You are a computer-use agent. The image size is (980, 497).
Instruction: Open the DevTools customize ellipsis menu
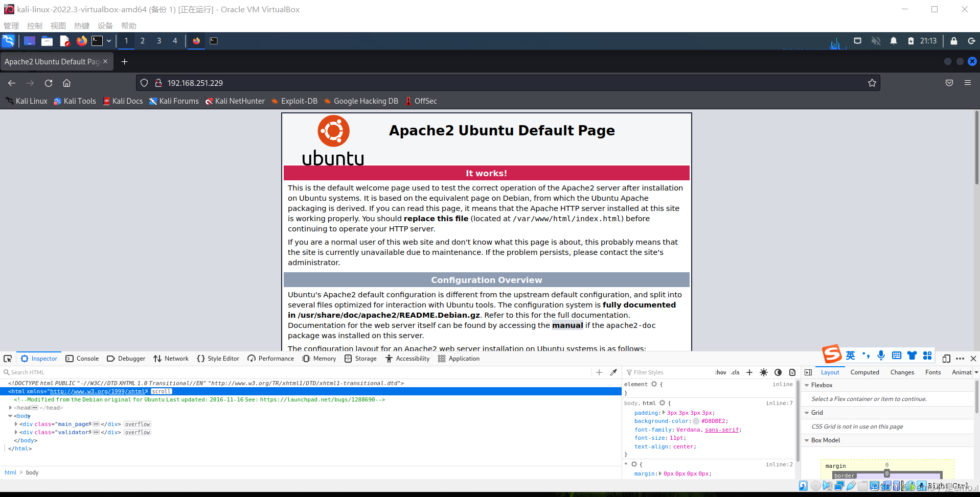coord(960,359)
